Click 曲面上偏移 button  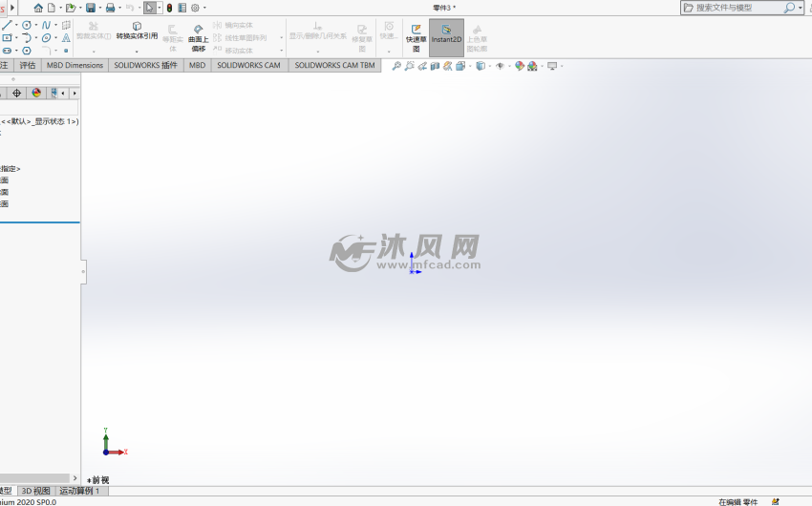[198, 38]
